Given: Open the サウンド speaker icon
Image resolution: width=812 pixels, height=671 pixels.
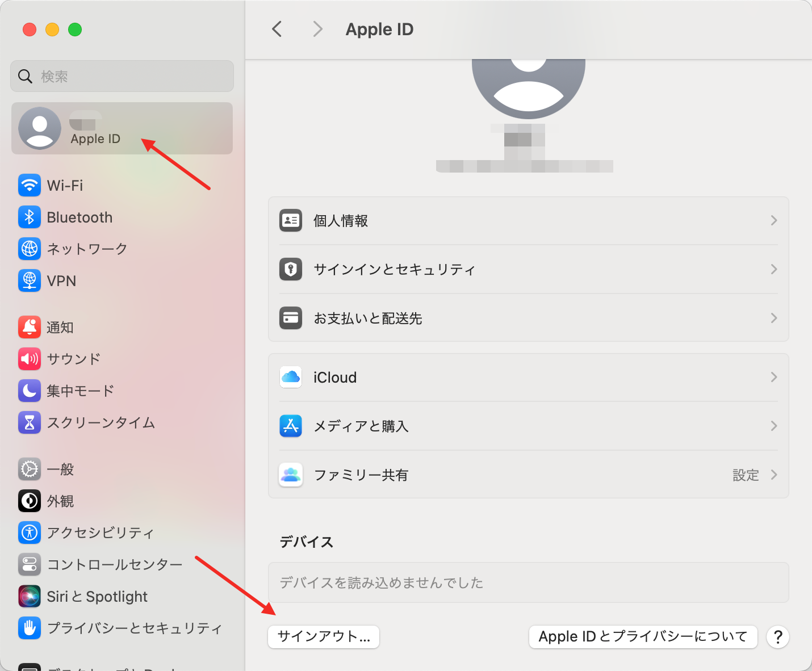Looking at the screenshot, I should (30, 359).
